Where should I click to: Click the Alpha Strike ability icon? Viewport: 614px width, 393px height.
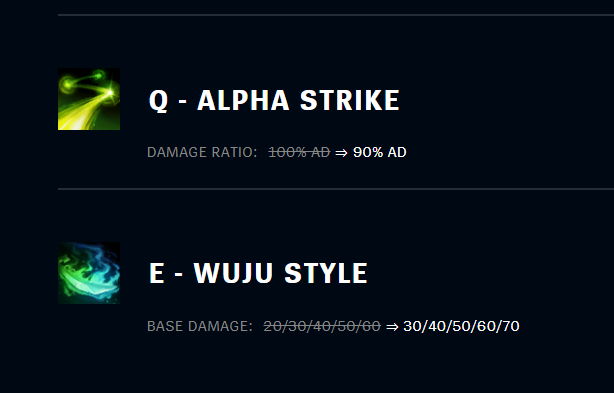(89, 99)
